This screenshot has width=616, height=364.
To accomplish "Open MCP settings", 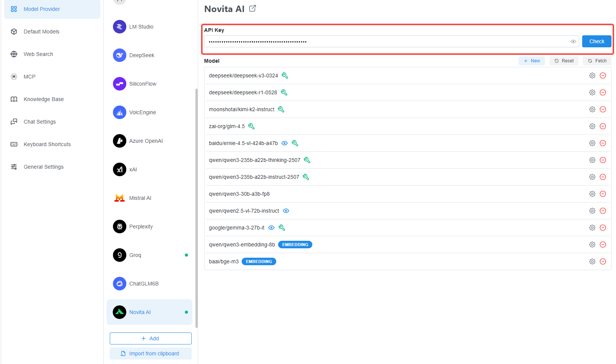I will [52, 77].
